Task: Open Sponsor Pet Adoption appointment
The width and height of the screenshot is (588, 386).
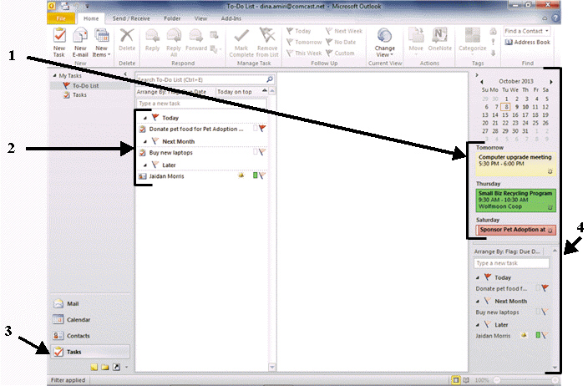Action: pos(515,230)
